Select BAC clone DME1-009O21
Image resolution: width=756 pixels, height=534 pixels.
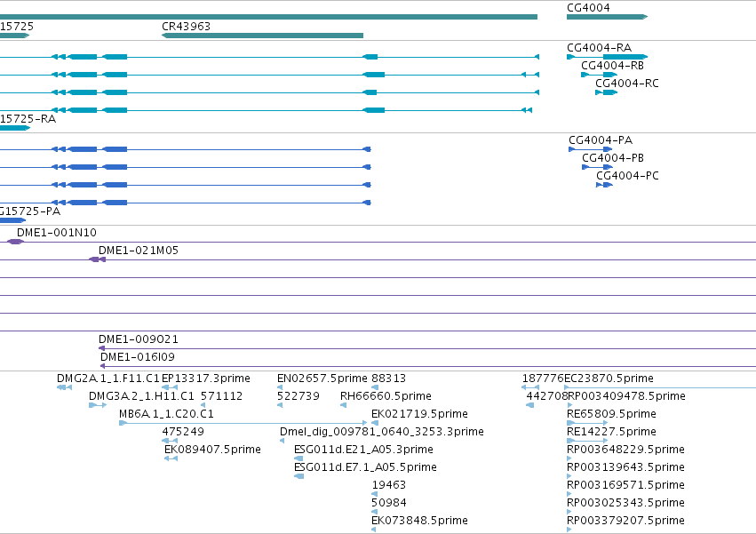point(427,348)
